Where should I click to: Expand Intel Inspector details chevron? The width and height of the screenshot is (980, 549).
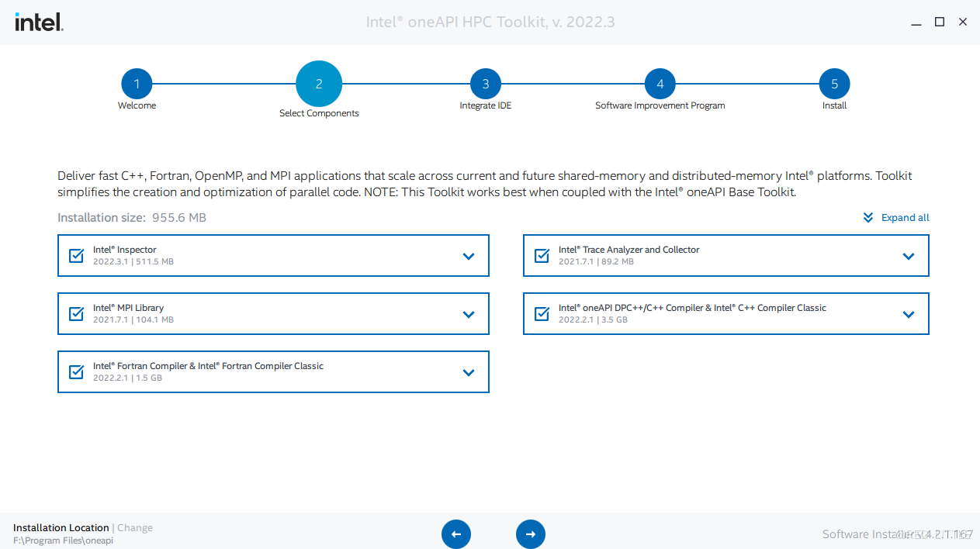469,256
